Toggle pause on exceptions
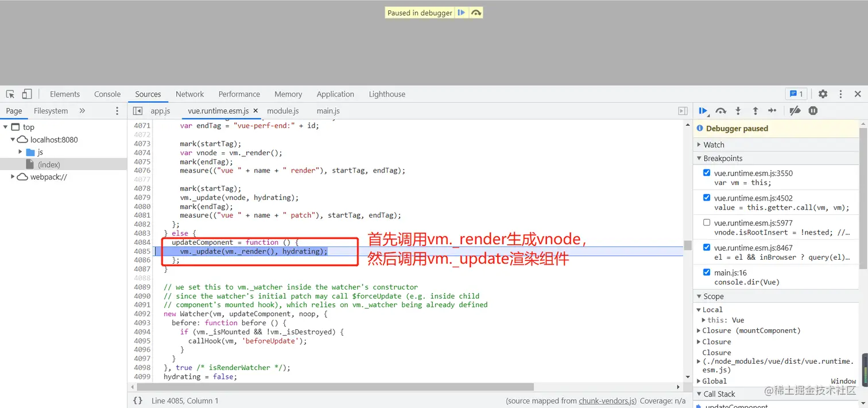Image resolution: width=868 pixels, height=408 pixels. (x=813, y=111)
